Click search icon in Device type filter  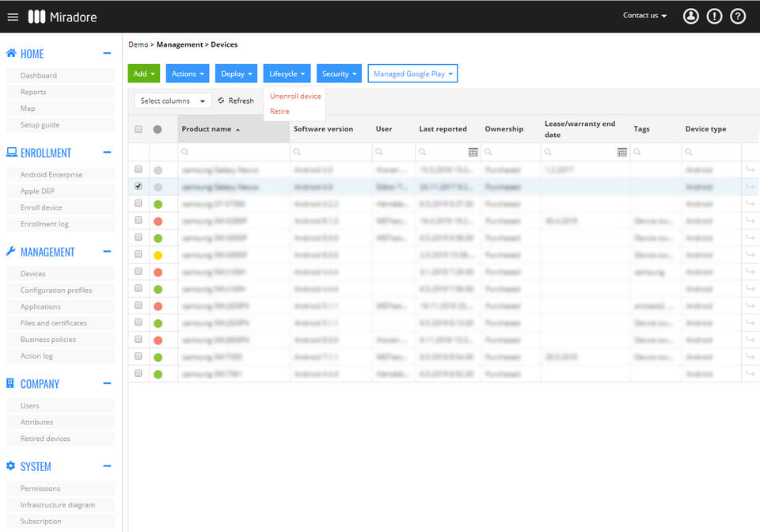click(688, 152)
